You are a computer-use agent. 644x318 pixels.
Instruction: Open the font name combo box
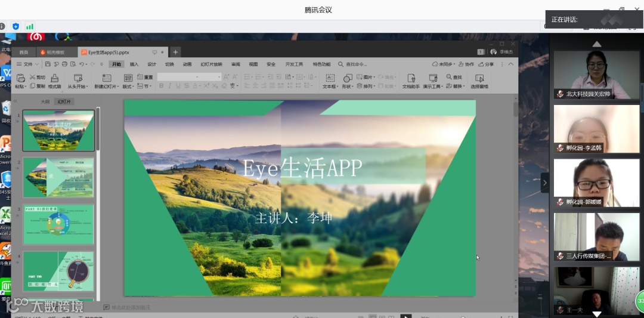(x=179, y=77)
